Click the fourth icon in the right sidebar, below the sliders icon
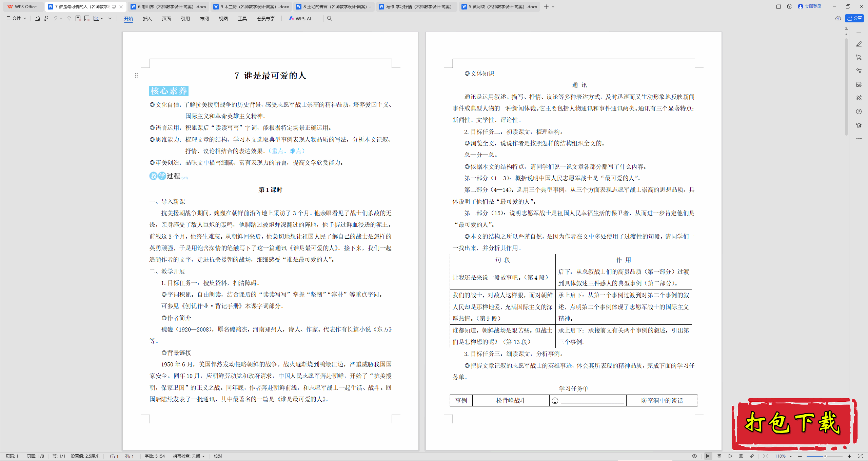Viewport: 868px width, 461px height. [859, 84]
